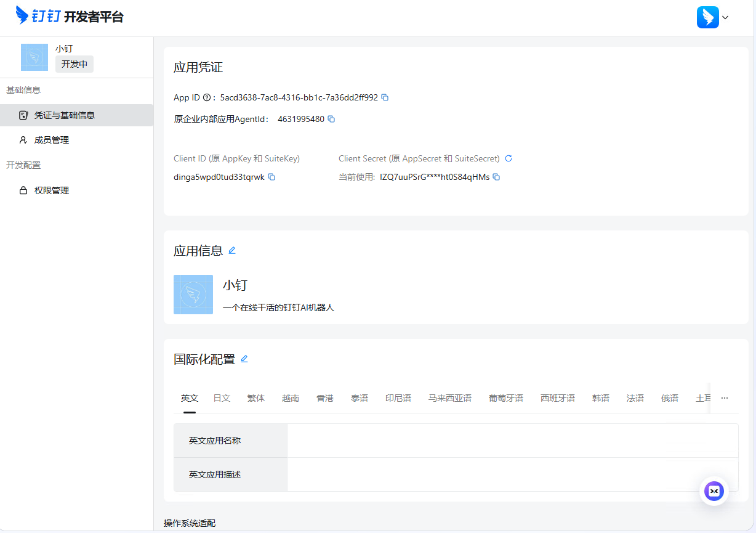The height and width of the screenshot is (533, 756).
Task: Copy the current Client Secret
Action: point(496,177)
